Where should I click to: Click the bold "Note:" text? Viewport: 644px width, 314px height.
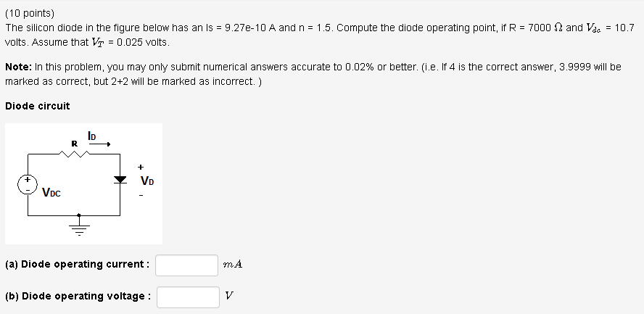pyautogui.click(x=18, y=67)
